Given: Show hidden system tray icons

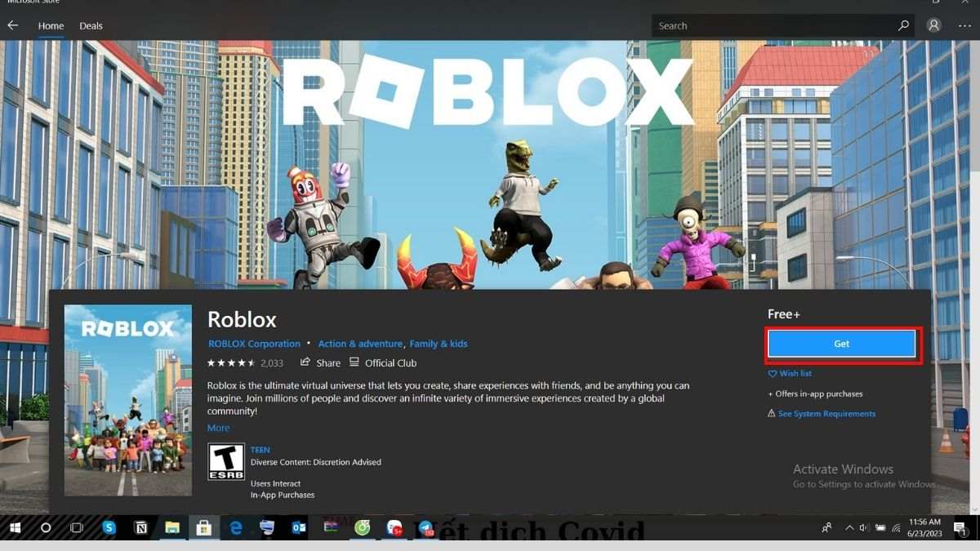Looking at the screenshot, I should (849, 528).
